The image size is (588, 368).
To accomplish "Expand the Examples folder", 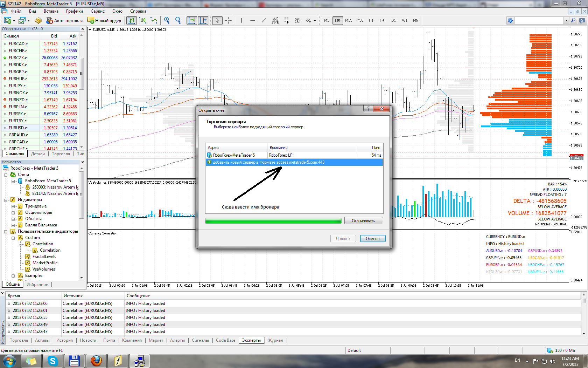I will tap(13, 275).
